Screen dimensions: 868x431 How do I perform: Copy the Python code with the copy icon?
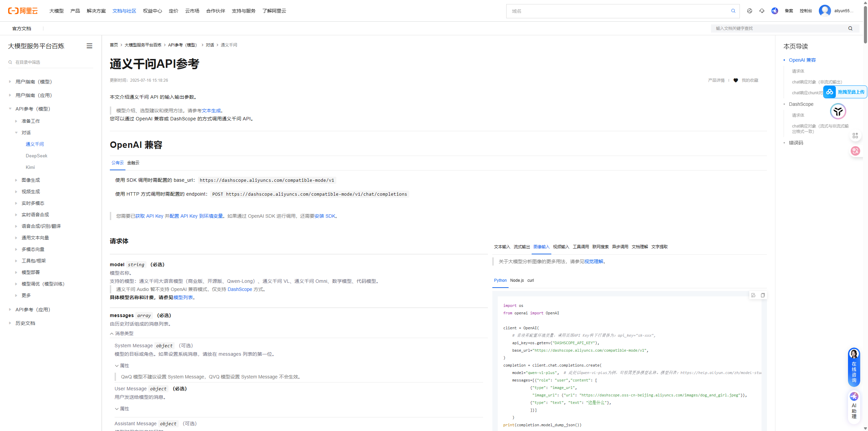763,295
